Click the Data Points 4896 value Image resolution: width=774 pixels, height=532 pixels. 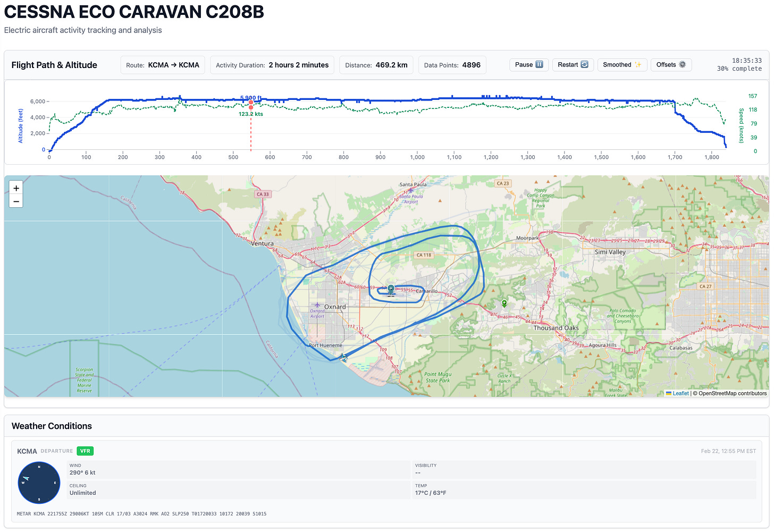[x=452, y=65]
